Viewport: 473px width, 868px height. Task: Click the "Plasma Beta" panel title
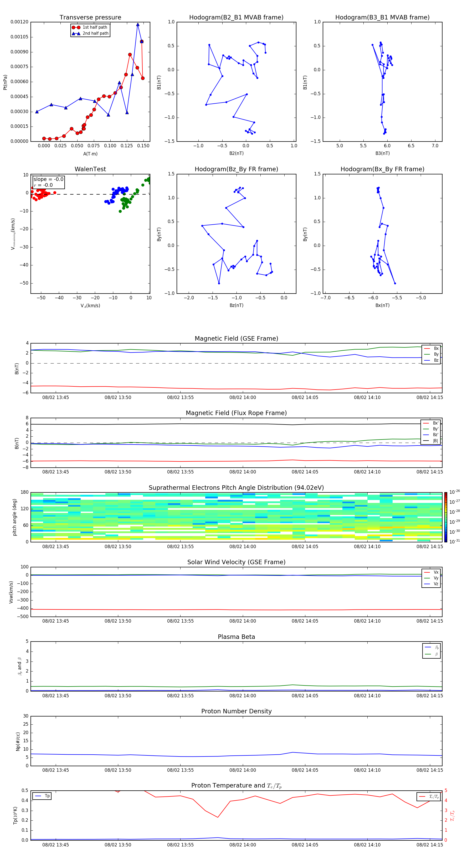click(x=236, y=637)
